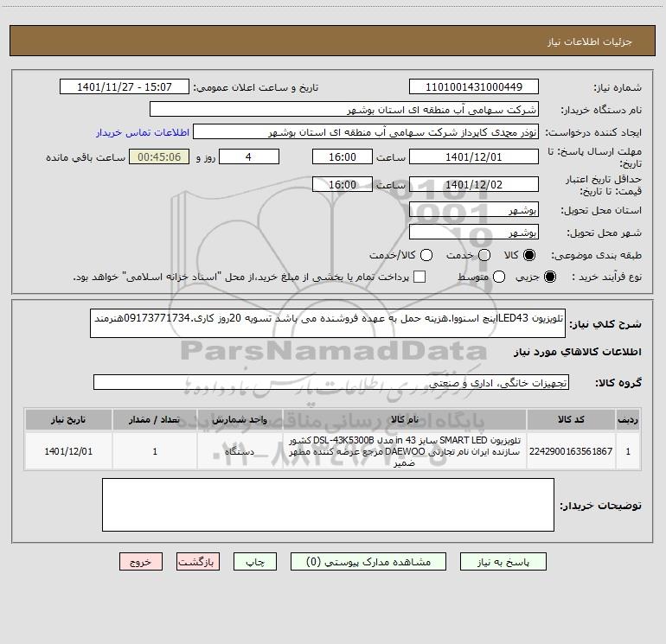Choose متوسط purchase process type
The height and width of the screenshot is (644, 666).
pyautogui.click(x=499, y=277)
